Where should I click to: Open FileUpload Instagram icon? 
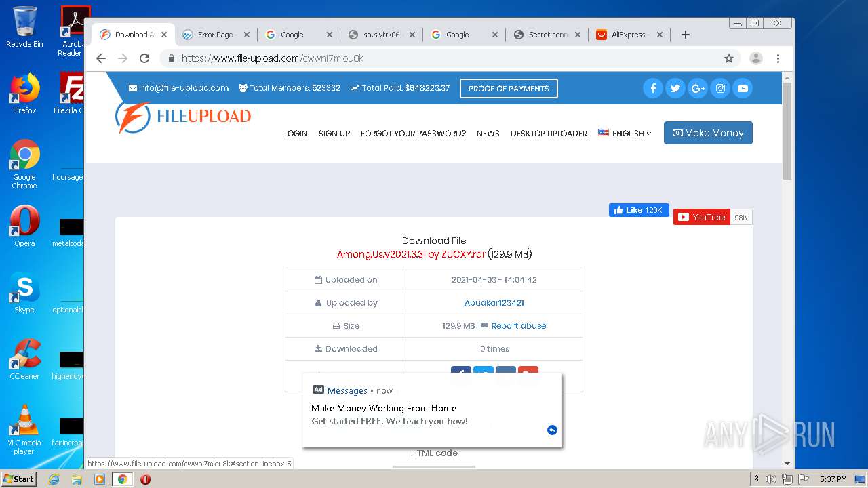(x=720, y=88)
